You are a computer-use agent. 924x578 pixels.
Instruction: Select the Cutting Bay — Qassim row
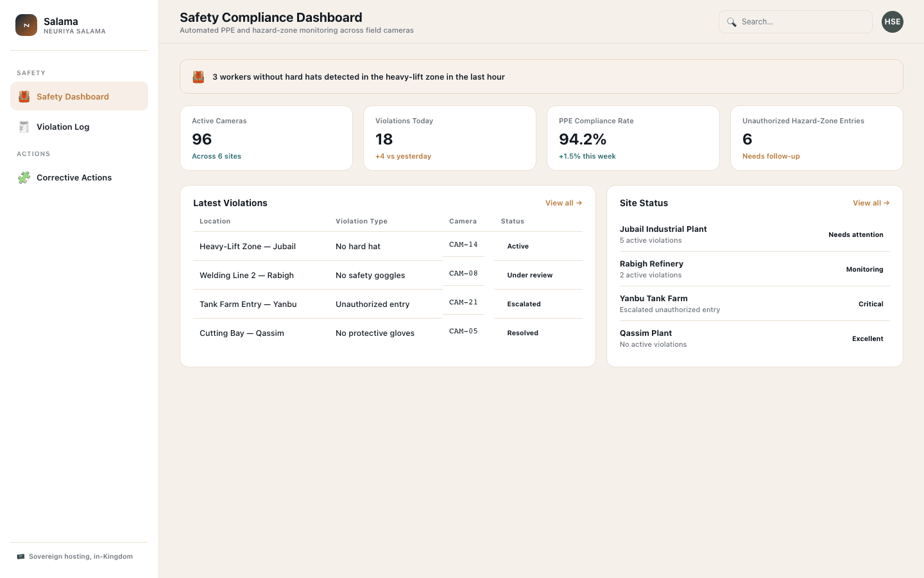click(388, 333)
